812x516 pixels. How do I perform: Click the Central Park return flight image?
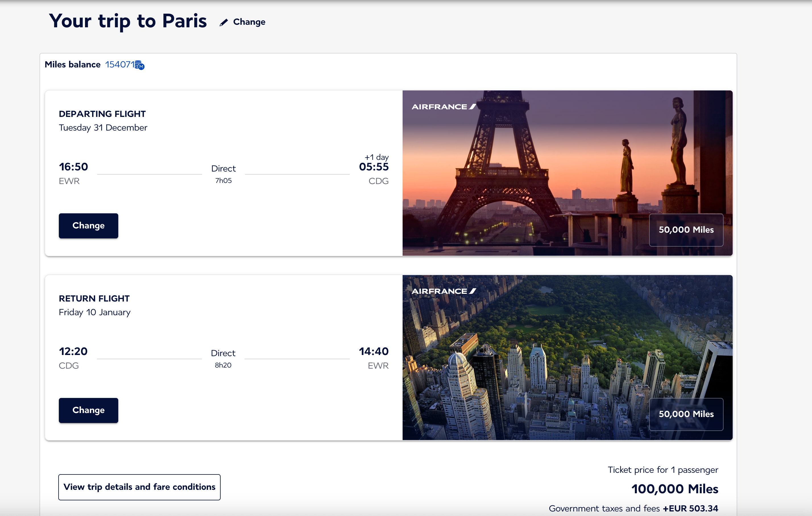pyautogui.click(x=567, y=357)
